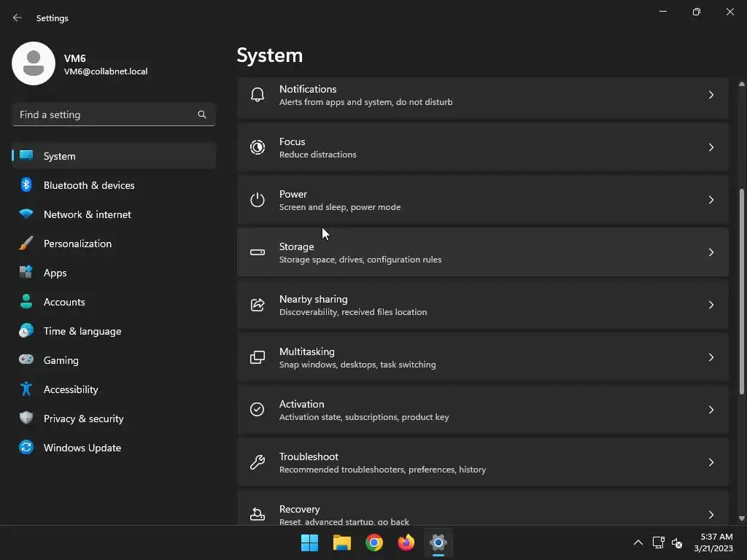Click the Accessibility figure icon
Viewport: 747px width, 560px height.
(x=26, y=389)
